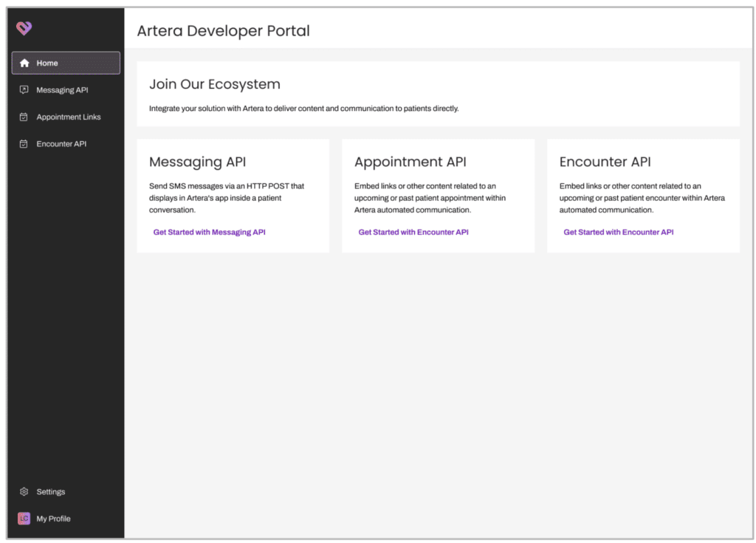
Task: Open Appointment Links from the sidebar
Action: point(66,117)
